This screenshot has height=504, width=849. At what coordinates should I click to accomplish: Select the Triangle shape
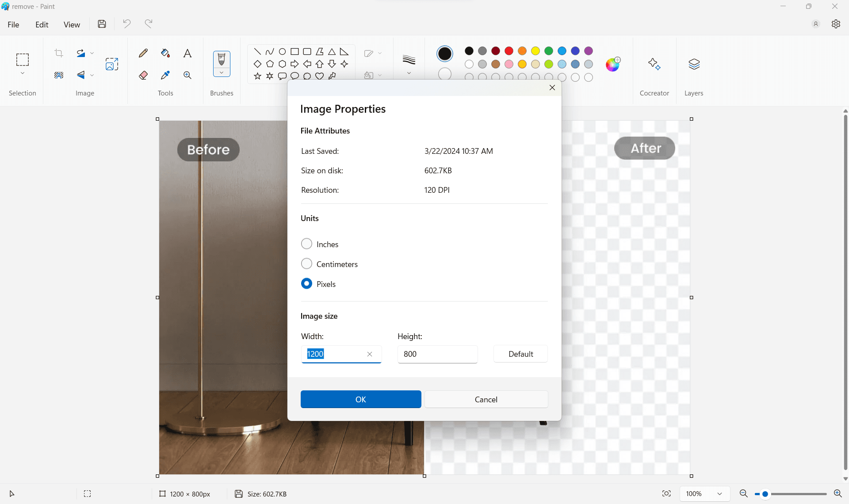pos(332,52)
